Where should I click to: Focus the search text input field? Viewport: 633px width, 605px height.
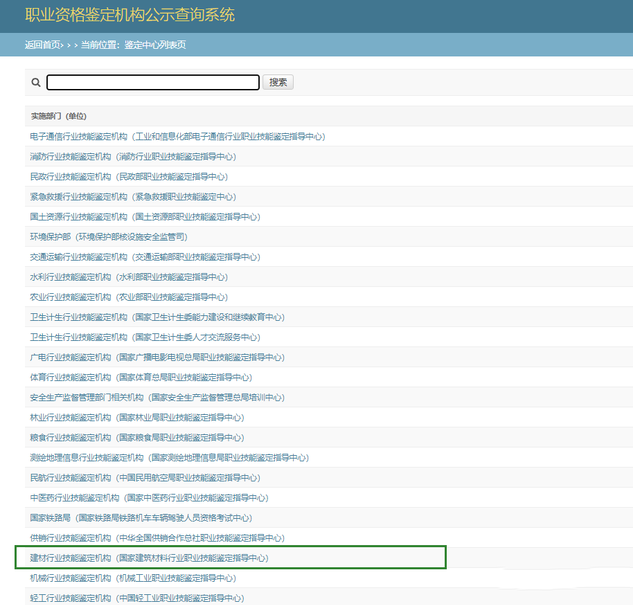tap(153, 82)
